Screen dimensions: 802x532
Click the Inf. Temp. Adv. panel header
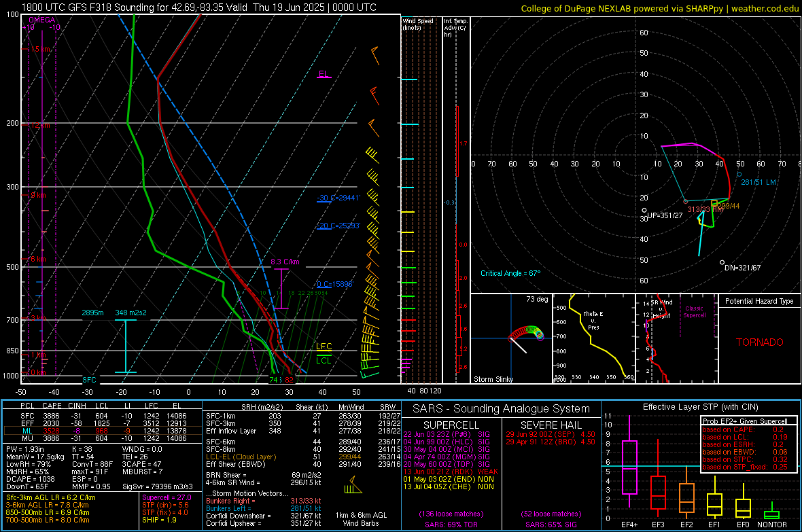pyautogui.click(x=455, y=28)
